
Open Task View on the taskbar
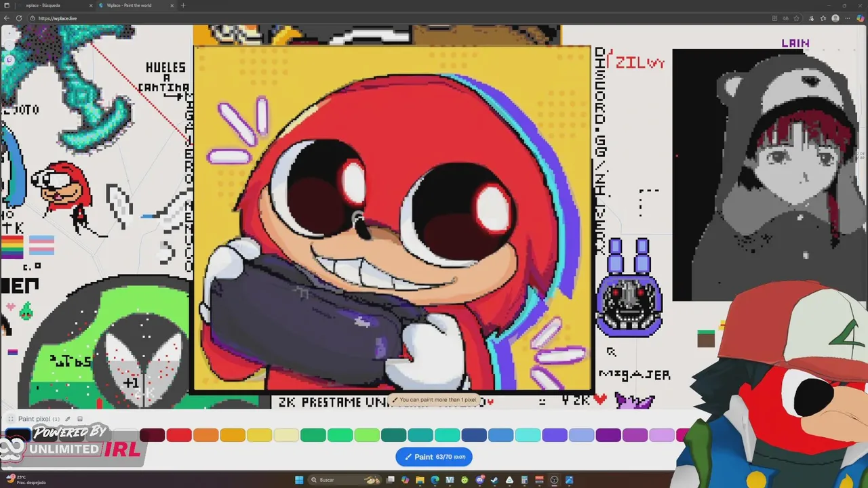click(390, 480)
